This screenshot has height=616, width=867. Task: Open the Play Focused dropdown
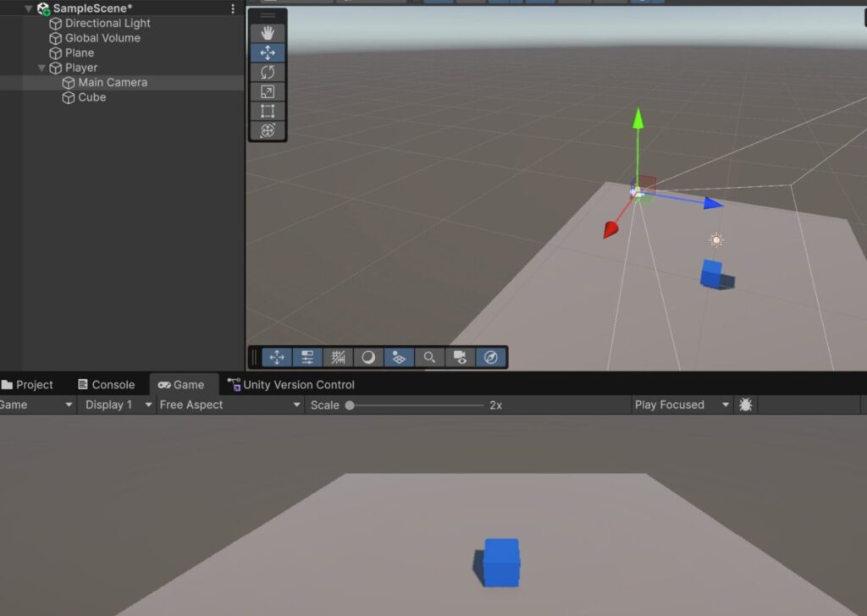tap(682, 405)
